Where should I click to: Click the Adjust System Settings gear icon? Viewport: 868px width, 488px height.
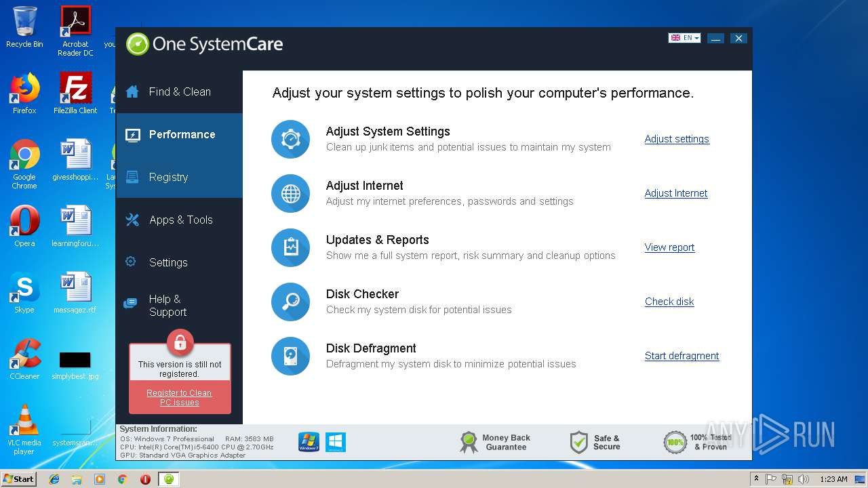[290, 139]
